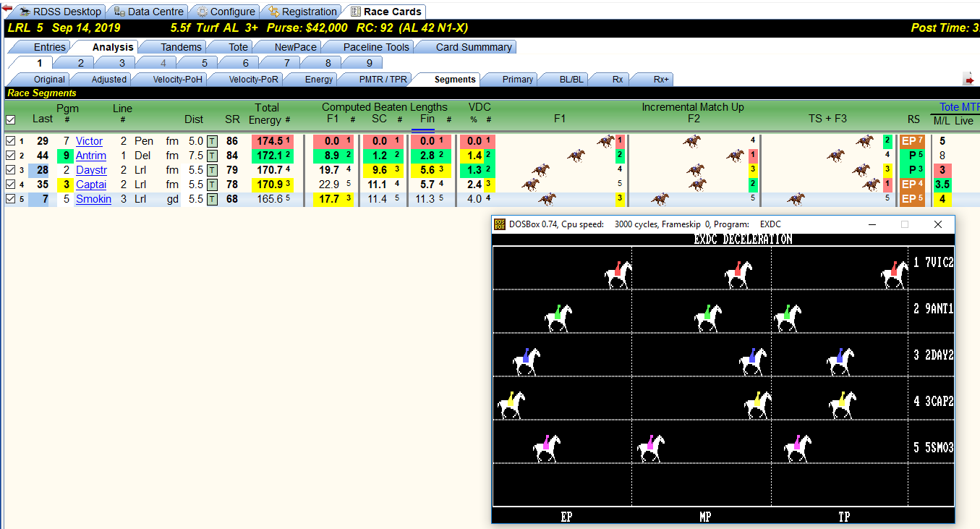Click the Smokin horse name link
The height and width of the screenshot is (529, 980).
pos(93,199)
